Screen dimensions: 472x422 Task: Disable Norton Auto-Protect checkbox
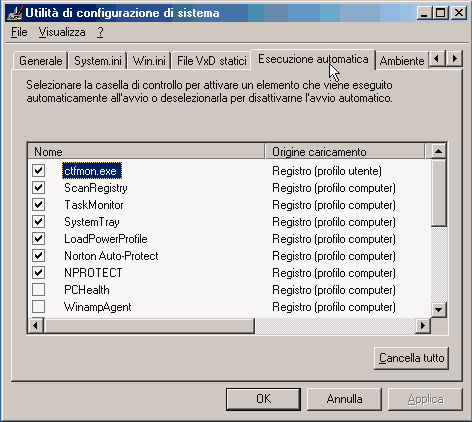39,256
